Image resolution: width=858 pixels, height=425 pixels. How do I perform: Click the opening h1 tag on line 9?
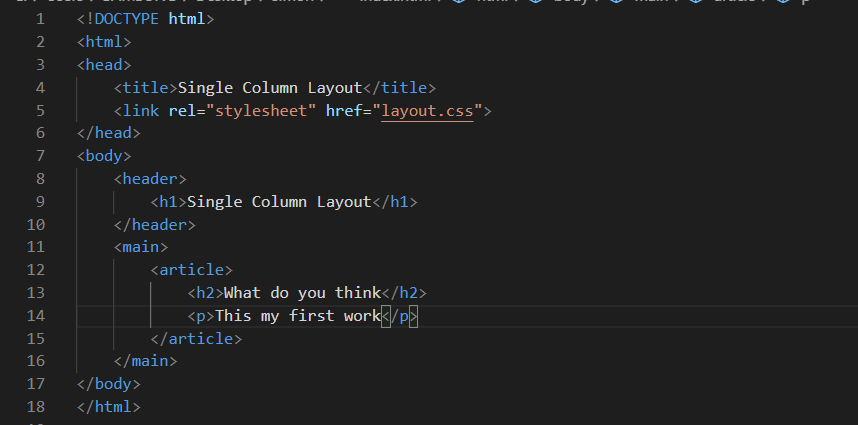(169, 202)
